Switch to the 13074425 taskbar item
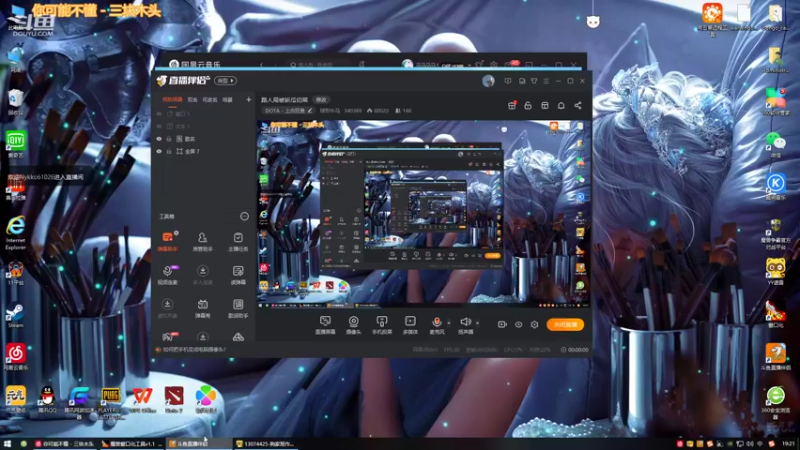The width and height of the screenshot is (800, 450). coord(266,444)
